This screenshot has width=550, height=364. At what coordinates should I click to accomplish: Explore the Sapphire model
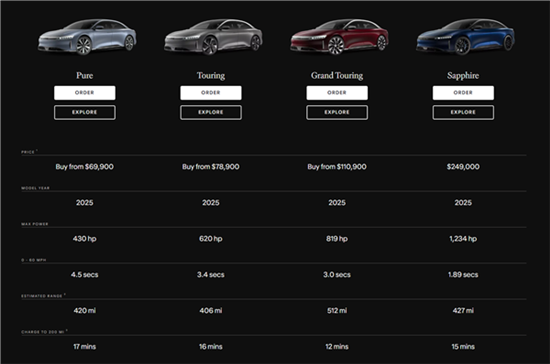pos(463,113)
